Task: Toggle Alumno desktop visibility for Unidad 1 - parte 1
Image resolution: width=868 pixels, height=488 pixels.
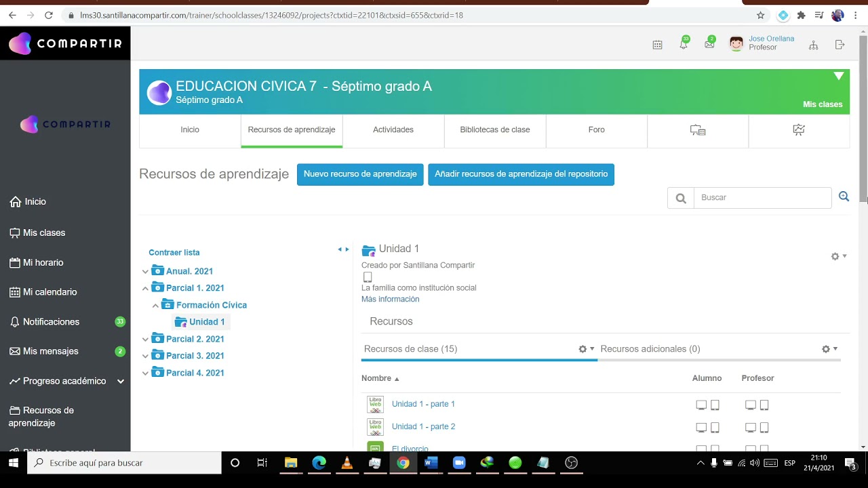Action: 701,405
